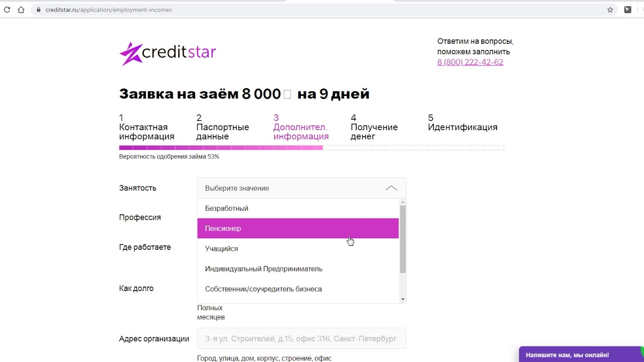This screenshot has height=362, width=644.
Task: Click the Полных месяцев hint text
Action: point(211,313)
